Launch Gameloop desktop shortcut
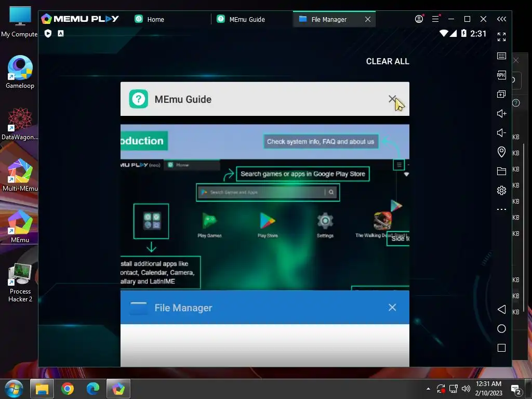 click(x=20, y=72)
